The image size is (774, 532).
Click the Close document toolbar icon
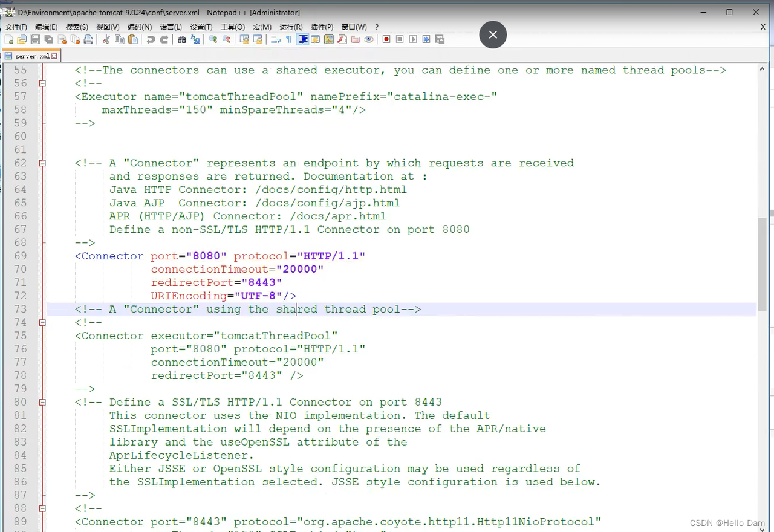[62, 39]
